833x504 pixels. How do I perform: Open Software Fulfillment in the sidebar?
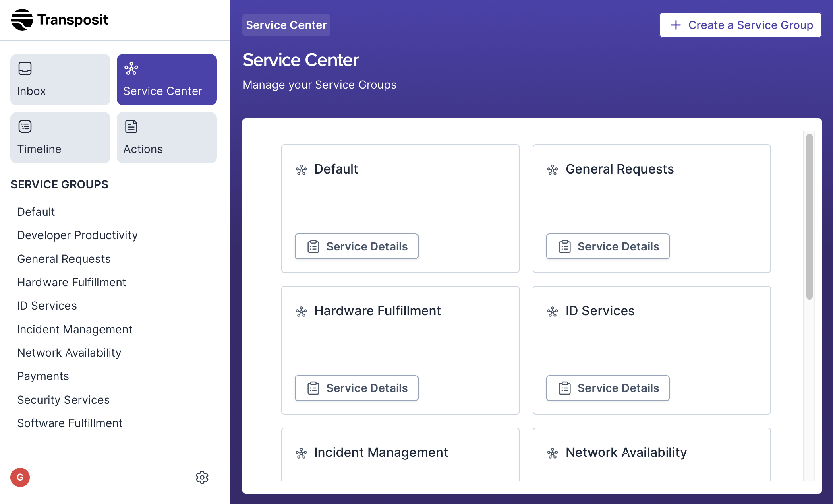[x=70, y=423]
